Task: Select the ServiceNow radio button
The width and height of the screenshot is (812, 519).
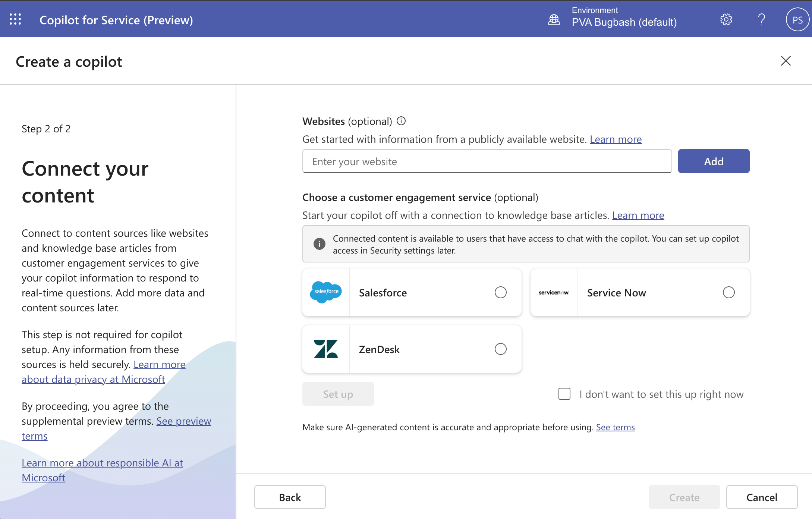Action: pos(728,292)
